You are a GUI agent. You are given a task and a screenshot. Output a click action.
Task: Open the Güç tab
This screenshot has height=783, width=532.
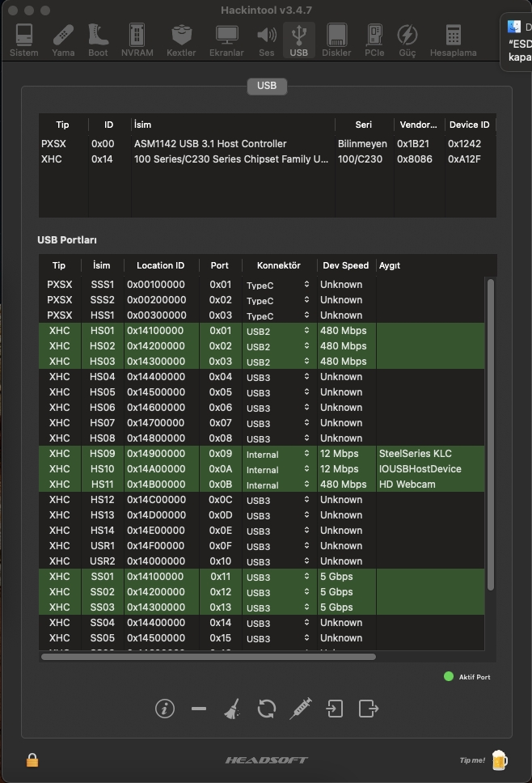pos(408,40)
